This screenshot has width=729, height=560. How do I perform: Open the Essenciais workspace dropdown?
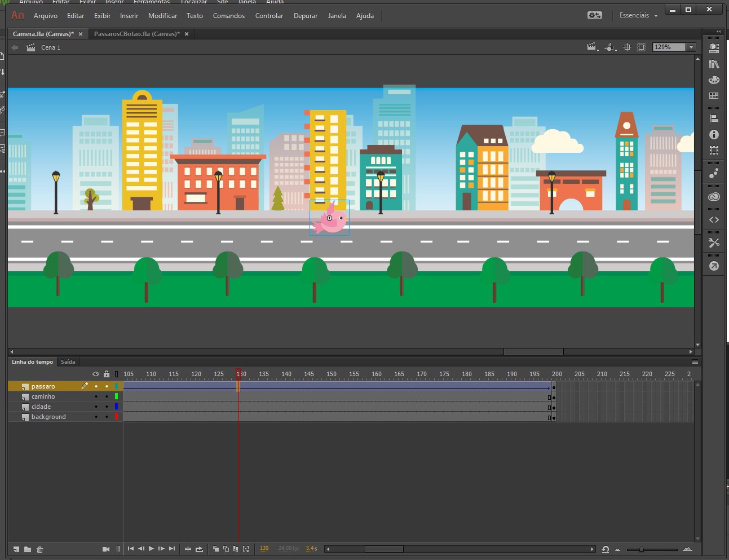[638, 15]
